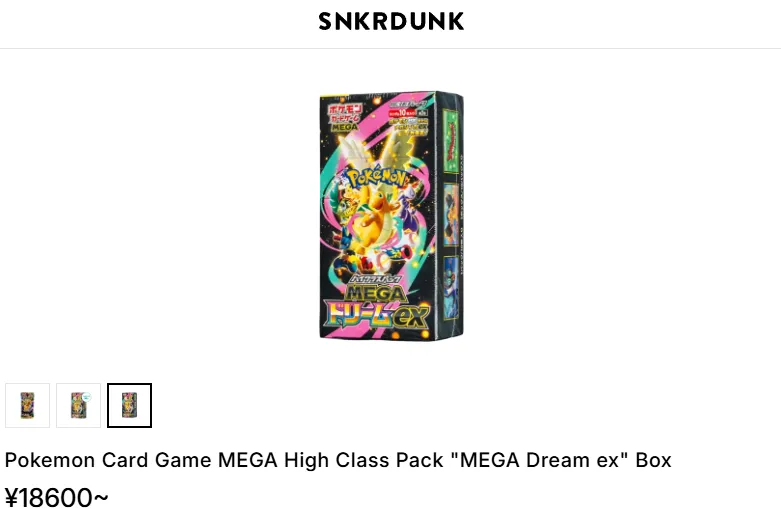Click the blue bottom card panel on box side
The width and height of the screenshot is (781, 509).
tap(451, 287)
